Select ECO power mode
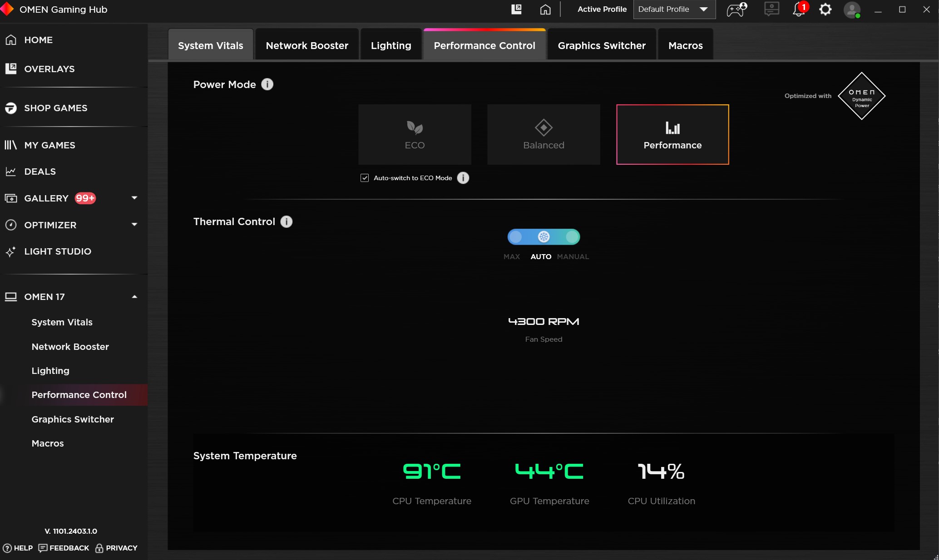This screenshot has height=560, width=939. pos(415,134)
